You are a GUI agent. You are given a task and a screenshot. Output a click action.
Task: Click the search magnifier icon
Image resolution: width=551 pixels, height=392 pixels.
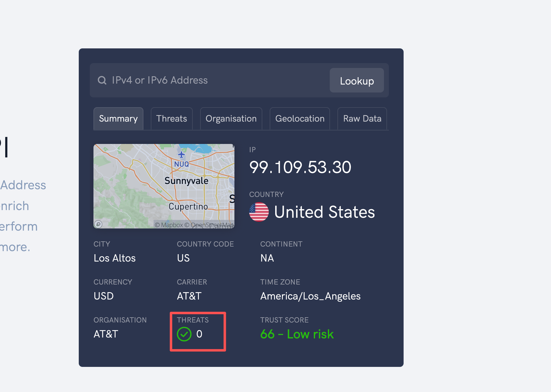102,81
